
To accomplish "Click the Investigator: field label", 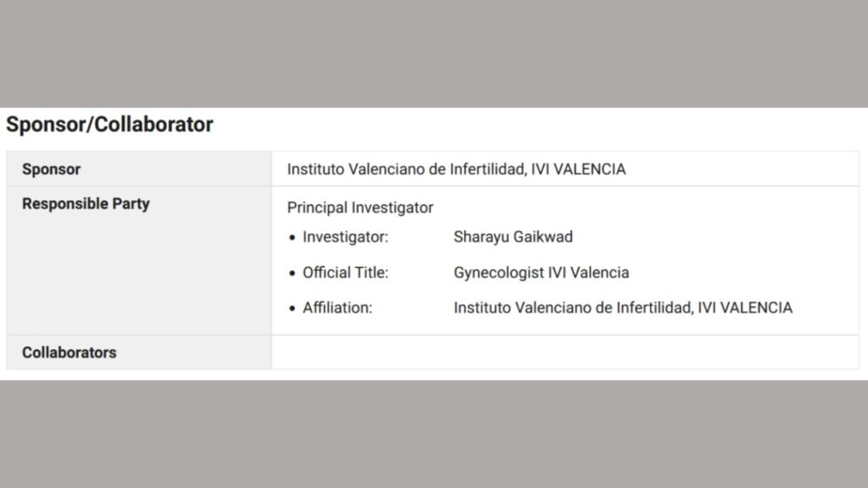I will coord(346,237).
